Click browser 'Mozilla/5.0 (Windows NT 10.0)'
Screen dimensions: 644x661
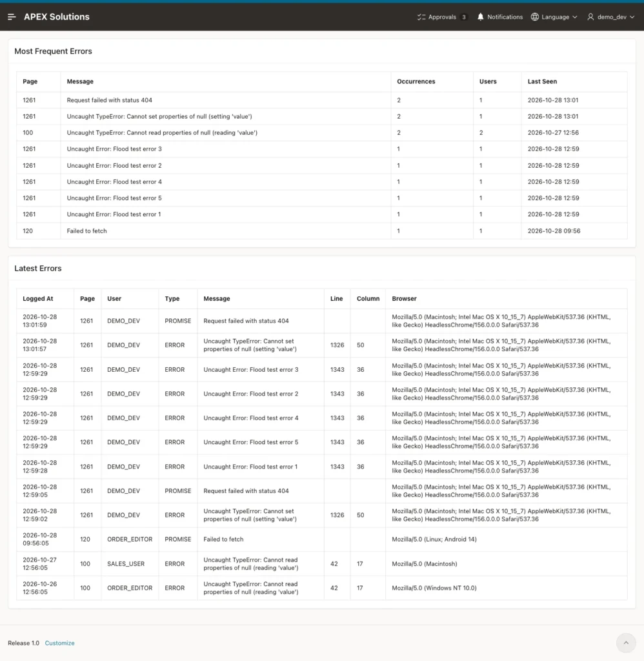click(x=434, y=587)
